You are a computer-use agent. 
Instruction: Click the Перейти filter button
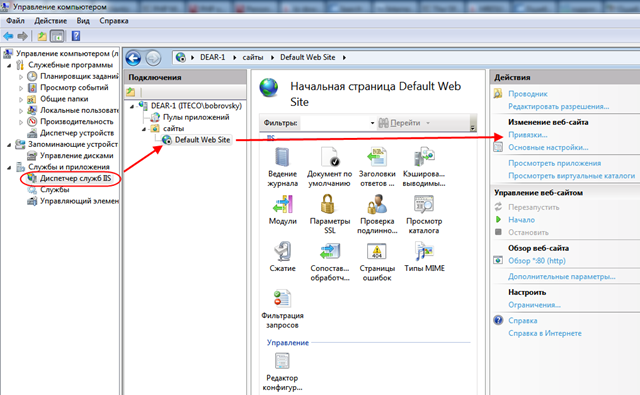click(400, 123)
